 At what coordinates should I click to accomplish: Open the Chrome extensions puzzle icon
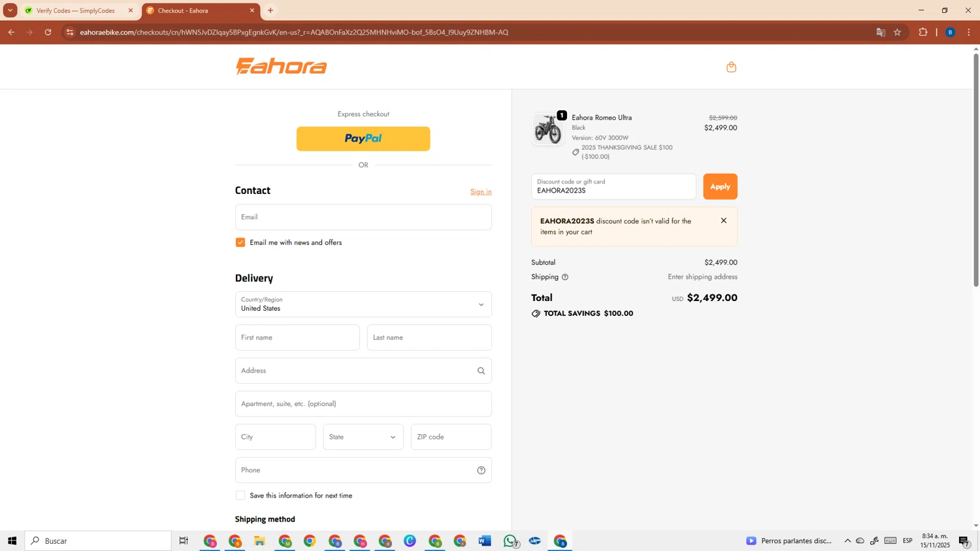(923, 32)
